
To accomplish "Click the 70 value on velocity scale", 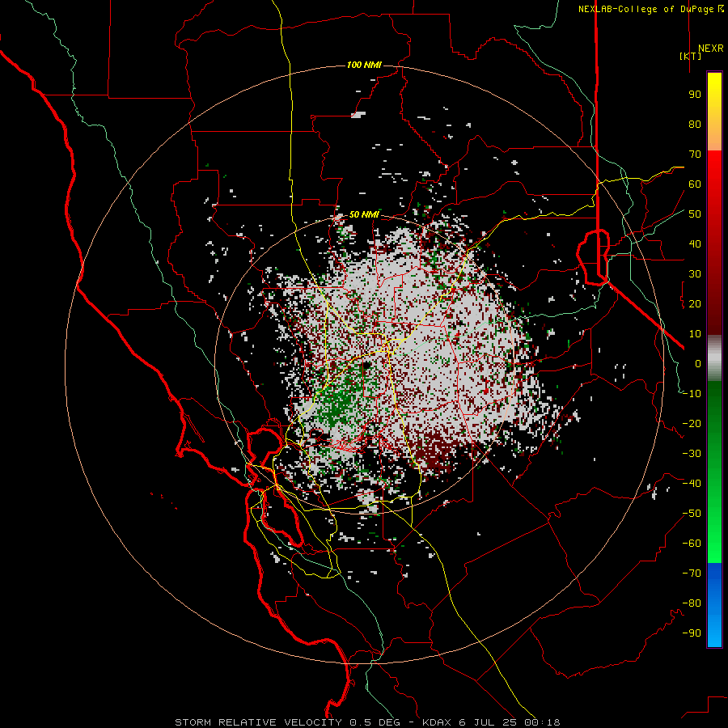I will (x=695, y=154).
